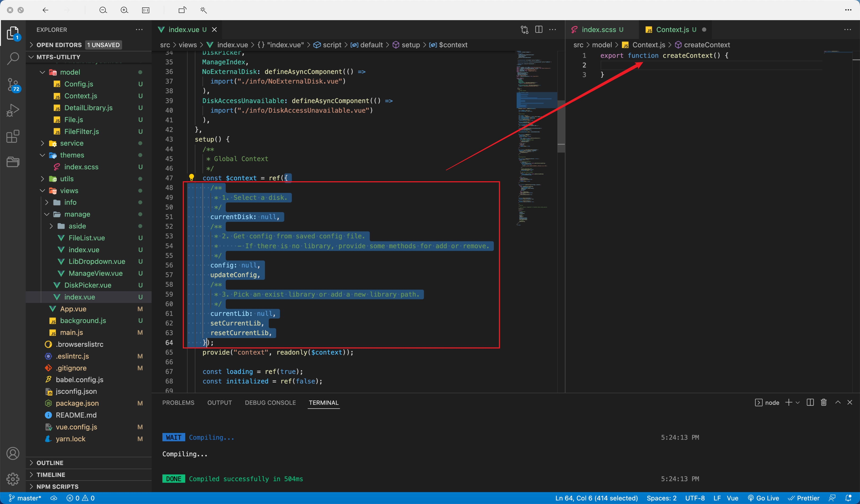The width and height of the screenshot is (860, 504).
Task: Open package.json file
Action: point(89,403)
